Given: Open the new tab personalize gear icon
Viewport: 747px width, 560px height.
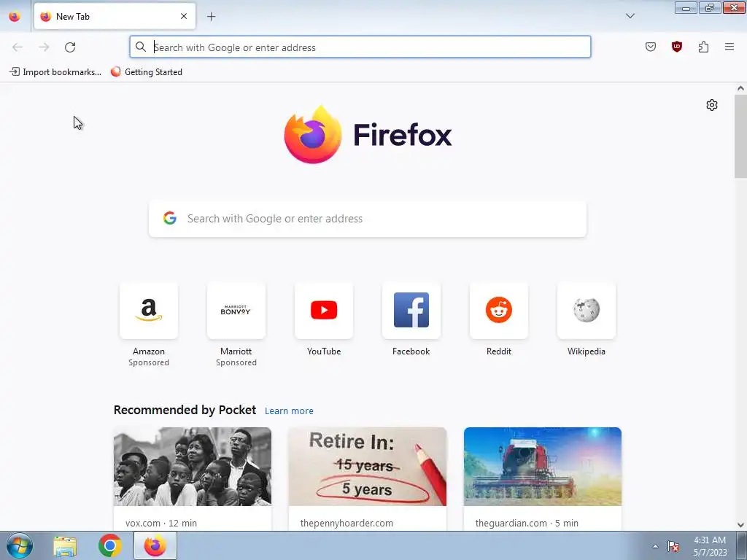Looking at the screenshot, I should [712, 105].
